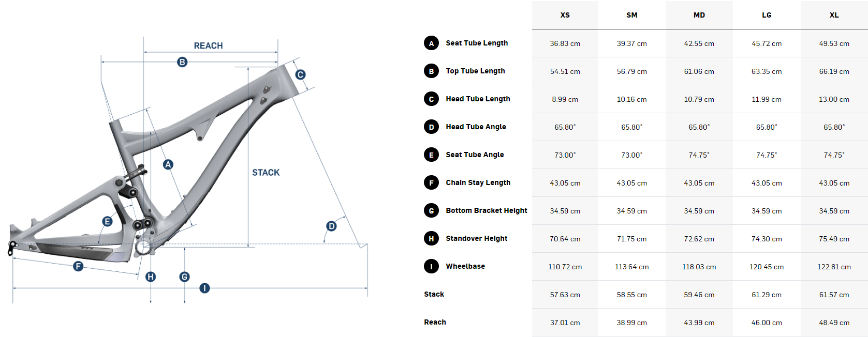
Task: Click the A badge beside Seat Tube Length
Action: tap(431, 43)
